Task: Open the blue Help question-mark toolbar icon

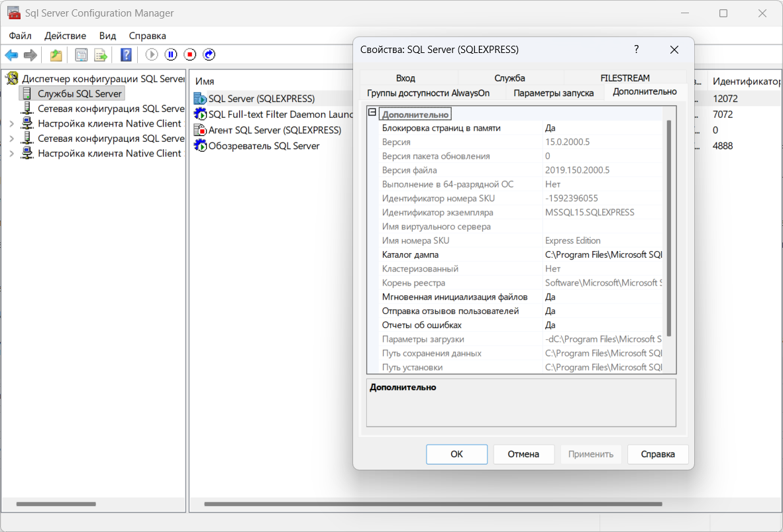Action: pyautogui.click(x=126, y=55)
